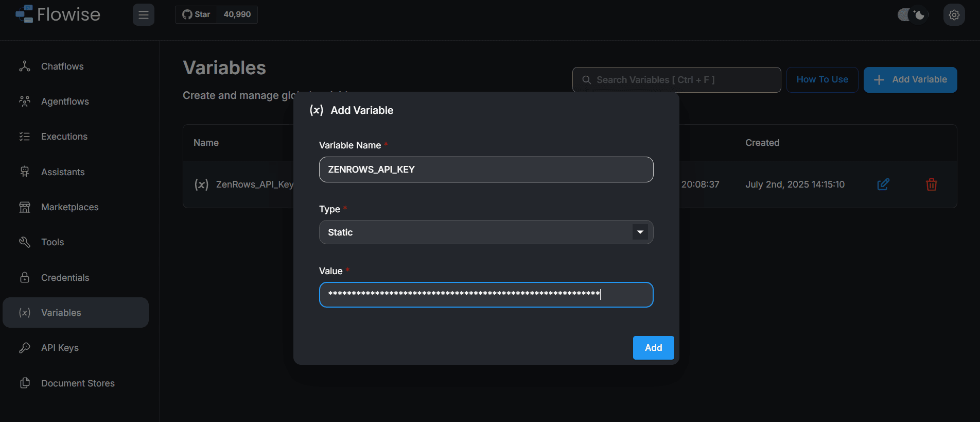Open the 40,990 star count link
The image size is (980, 422).
(237, 14)
